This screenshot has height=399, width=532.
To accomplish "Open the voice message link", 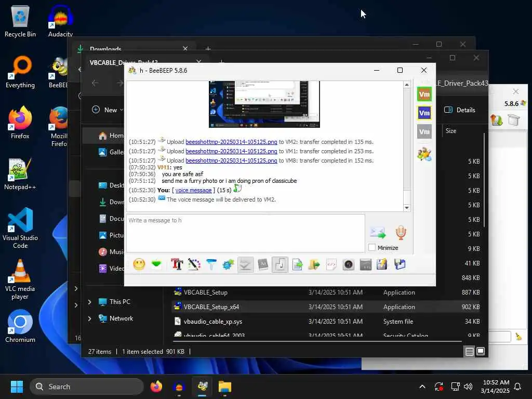I will click(x=193, y=190).
